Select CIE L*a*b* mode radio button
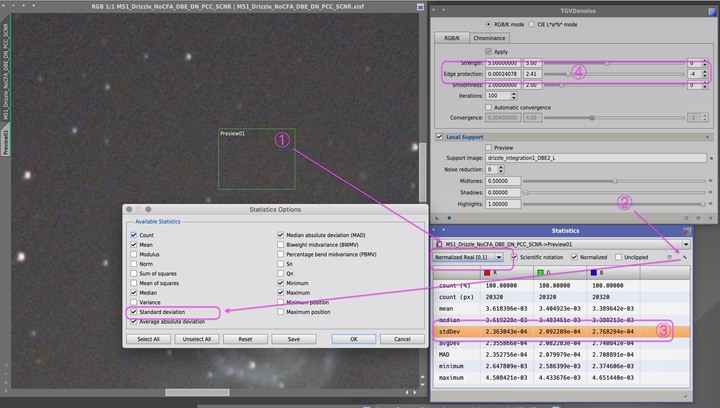 531,24
